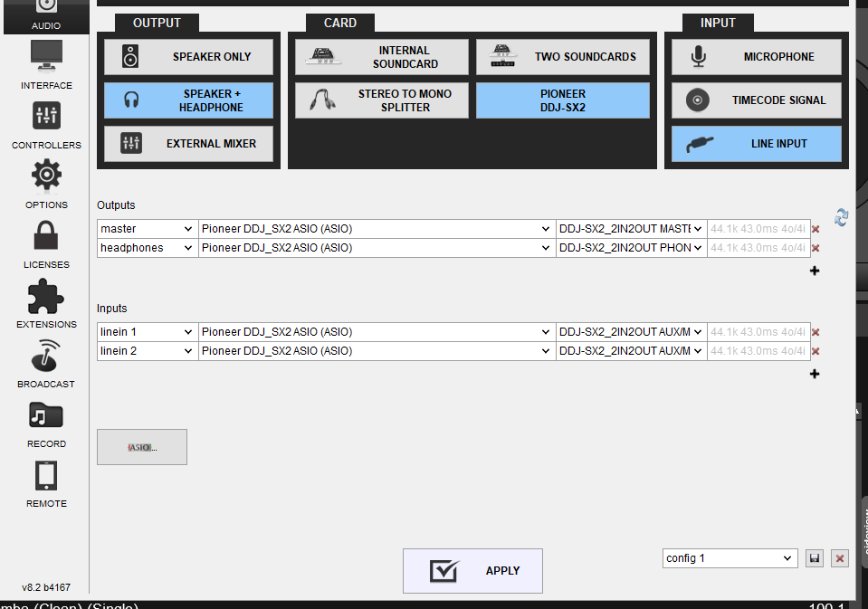
Task: Open the Broadcast section
Action: tap(46, 364)
